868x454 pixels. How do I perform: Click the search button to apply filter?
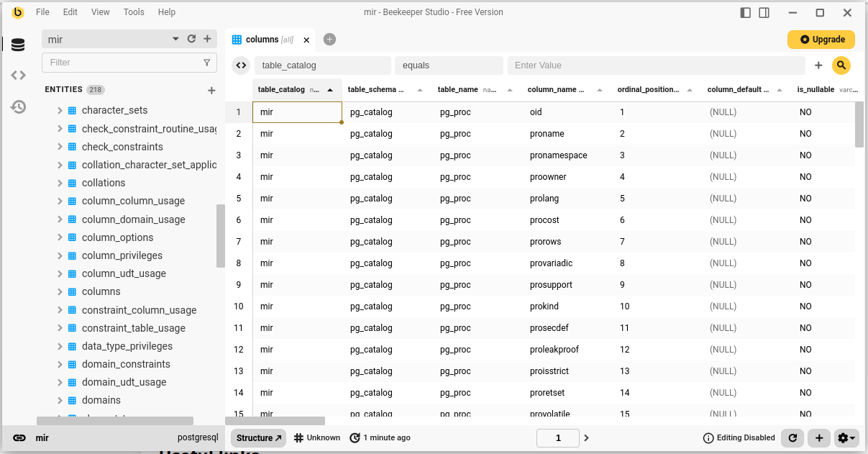tap(841, 65)
